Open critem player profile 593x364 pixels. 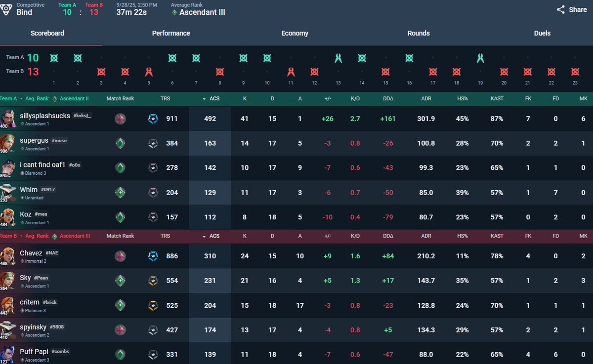click(30, 302)
